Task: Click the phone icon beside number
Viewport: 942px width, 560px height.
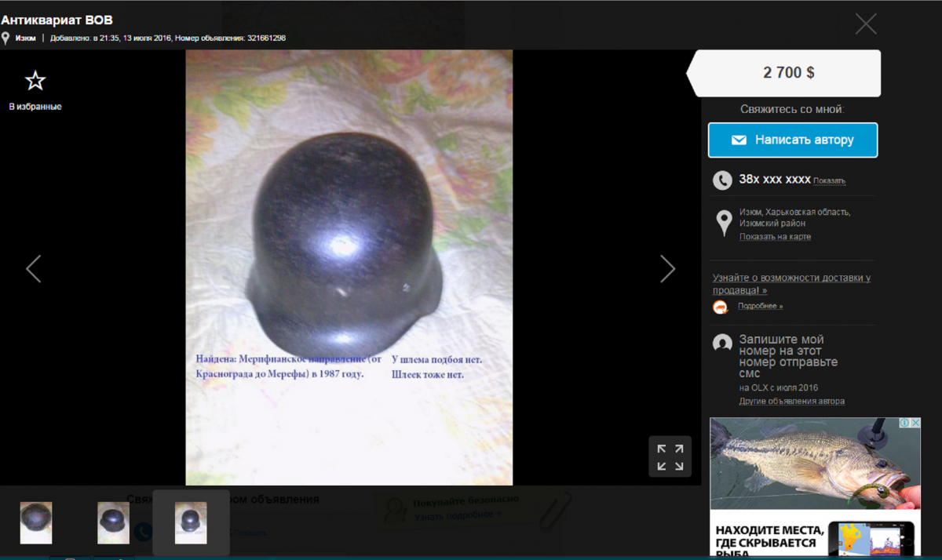Action: [x=722, y=180]
